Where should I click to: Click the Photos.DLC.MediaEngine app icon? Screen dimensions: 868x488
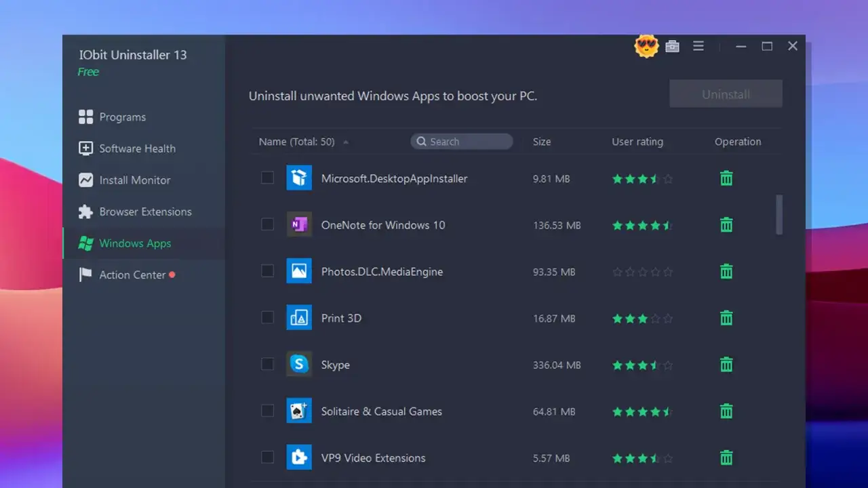pyautogui.click(x=299, y=271)
